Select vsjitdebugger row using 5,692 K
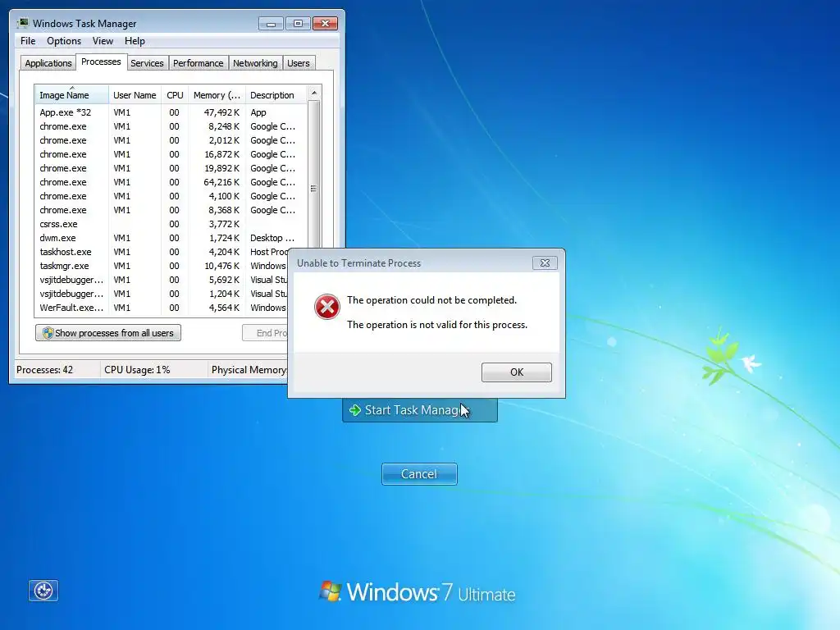 tap(162, 280)
